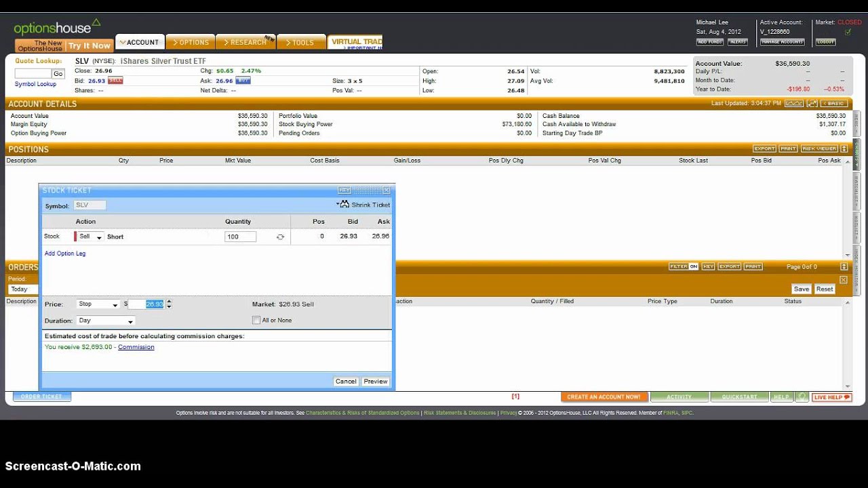
Task: Click the Help button at bottom
Action: pyautogui.click(x=782, y=397)
